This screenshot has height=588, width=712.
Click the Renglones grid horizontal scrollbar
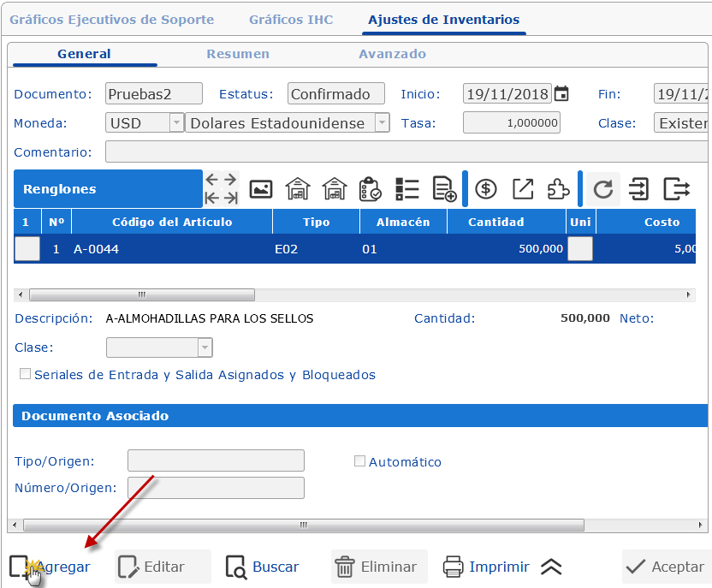coord(141,294)
